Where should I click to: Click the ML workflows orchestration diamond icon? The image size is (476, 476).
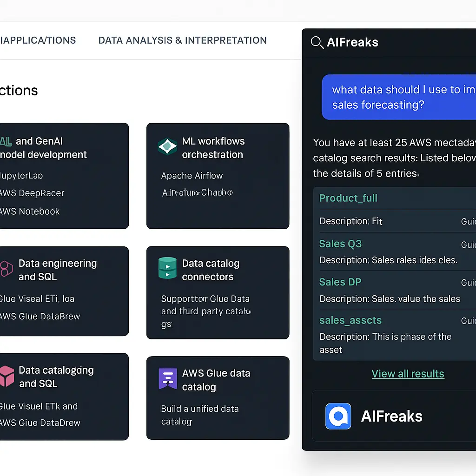click(167, 146)
